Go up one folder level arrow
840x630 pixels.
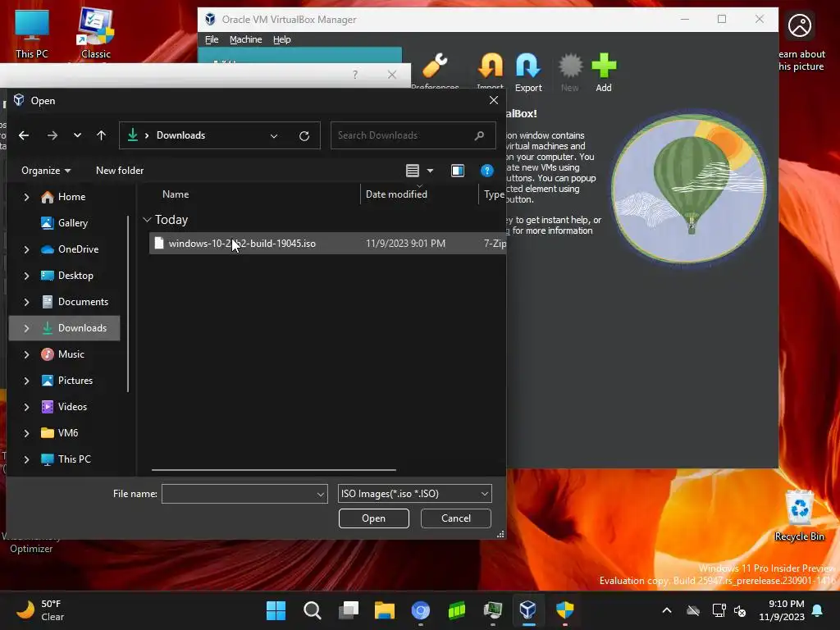[x=101, y=135]
